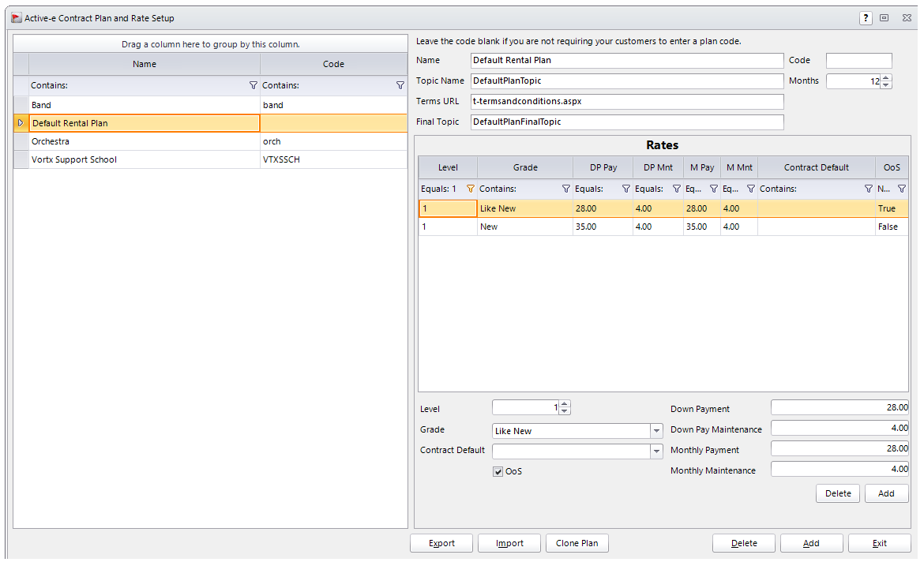Viewport: 924px width, 562px height.
Task: Click the 35.00 DP Pay cell
Action: 603,227
